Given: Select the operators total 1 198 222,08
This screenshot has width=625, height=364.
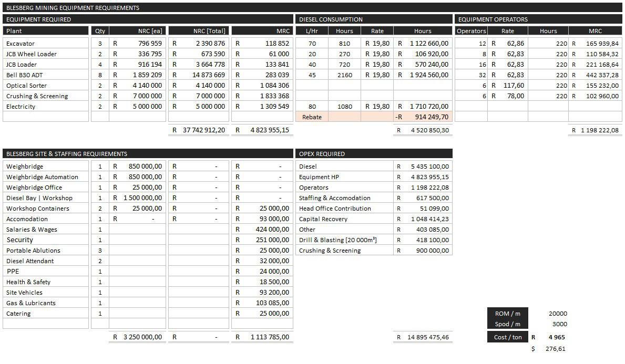Looking at the screenshot, I should click(595, 130).
